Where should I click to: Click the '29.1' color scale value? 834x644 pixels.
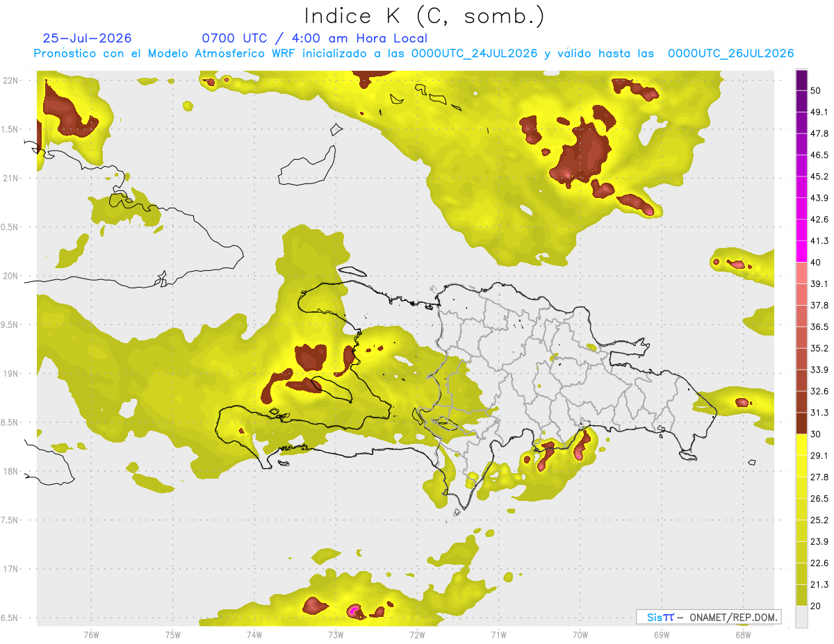pos(819,455)
